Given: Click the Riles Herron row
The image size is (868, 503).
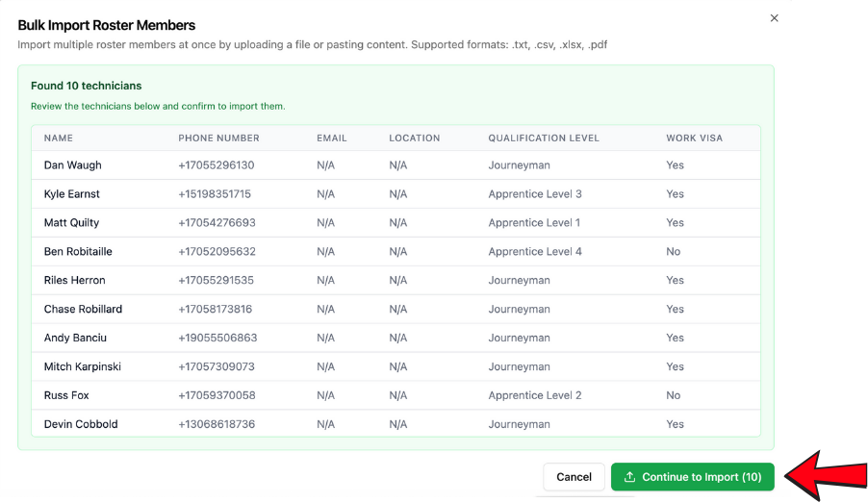Looking at the screenshot, I should coord(74,281).
